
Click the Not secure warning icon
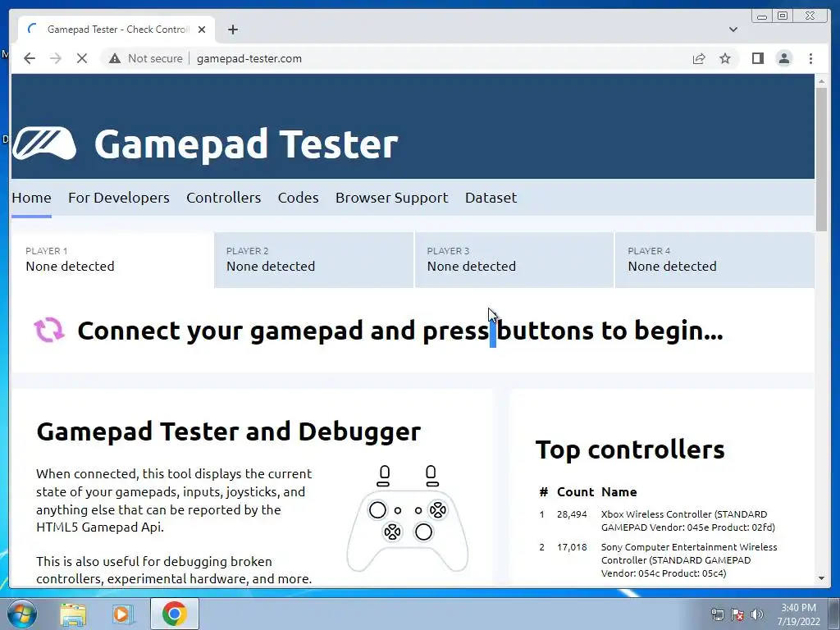point(115,58)
